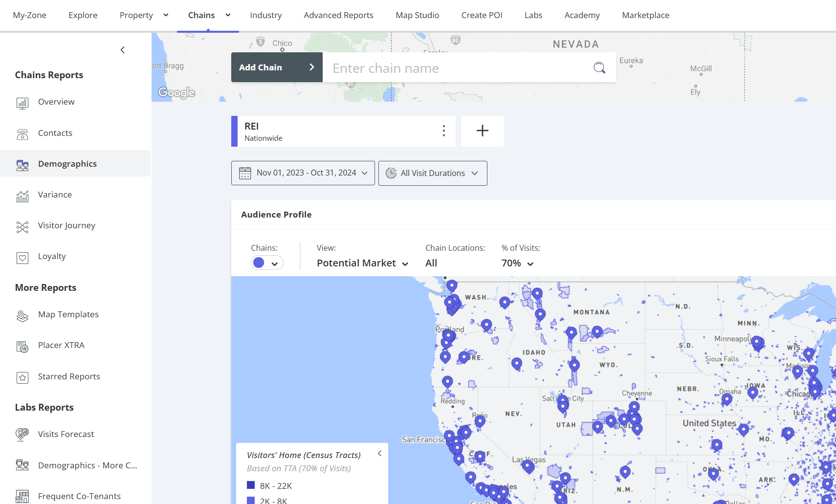Go to the My-Zone tab
Screen dimensions: 836x504
click(30, 15)
